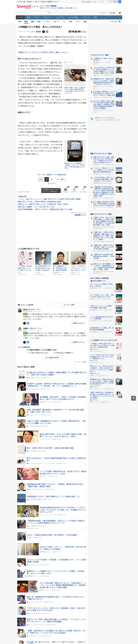This screenshot has width=138, height=644.
Task: Share 藤村忠 comment on X
Action: click(x=25, y=323)
